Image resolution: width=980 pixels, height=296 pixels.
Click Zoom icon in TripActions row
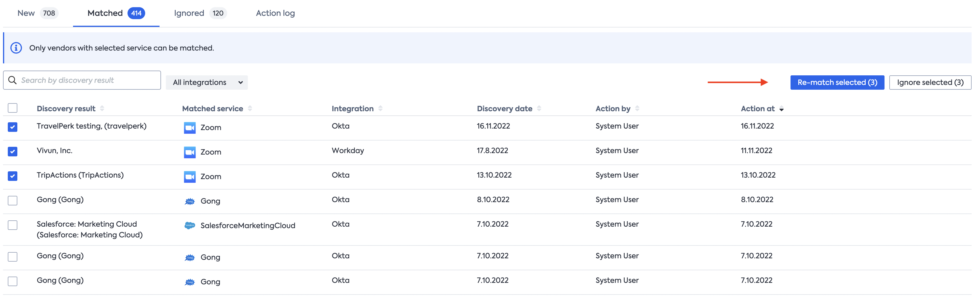pyautogui.click(x=189, y=177)
